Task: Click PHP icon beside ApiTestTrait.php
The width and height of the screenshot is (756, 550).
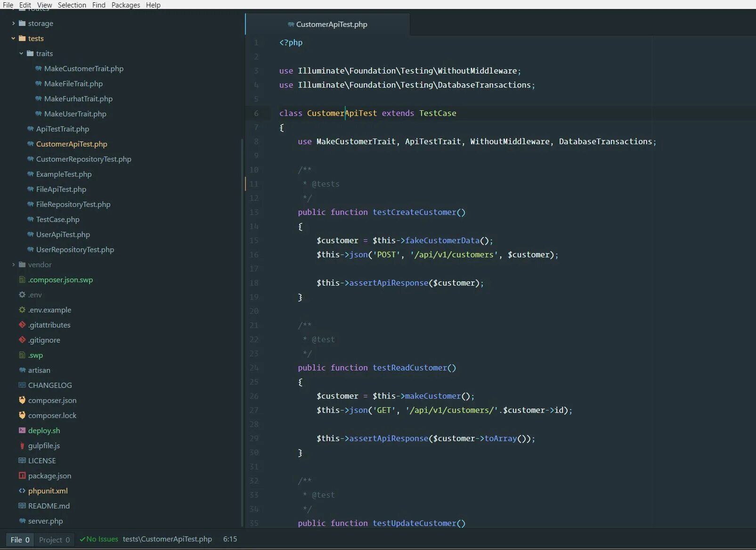Action: point(31,129)
